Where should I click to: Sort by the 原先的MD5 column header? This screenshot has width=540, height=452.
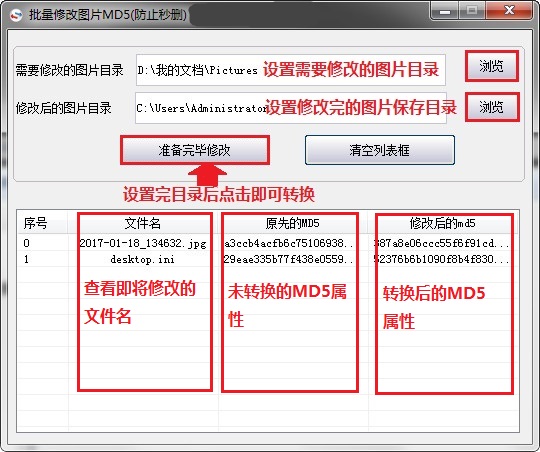293,224
